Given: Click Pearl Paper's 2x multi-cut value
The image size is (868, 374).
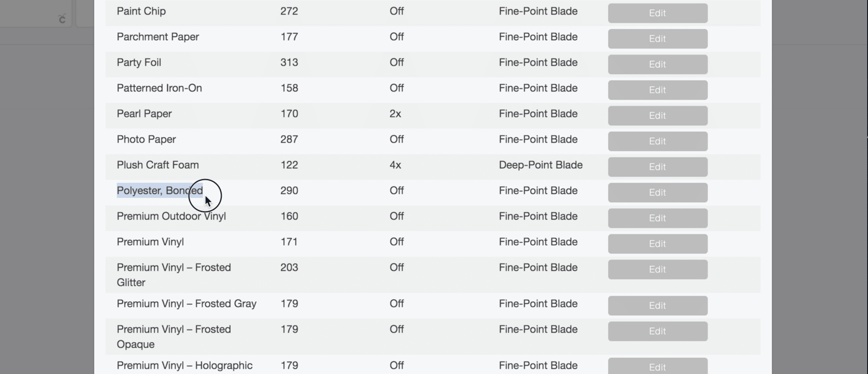Looking at the screenshot, I should 395,114.
